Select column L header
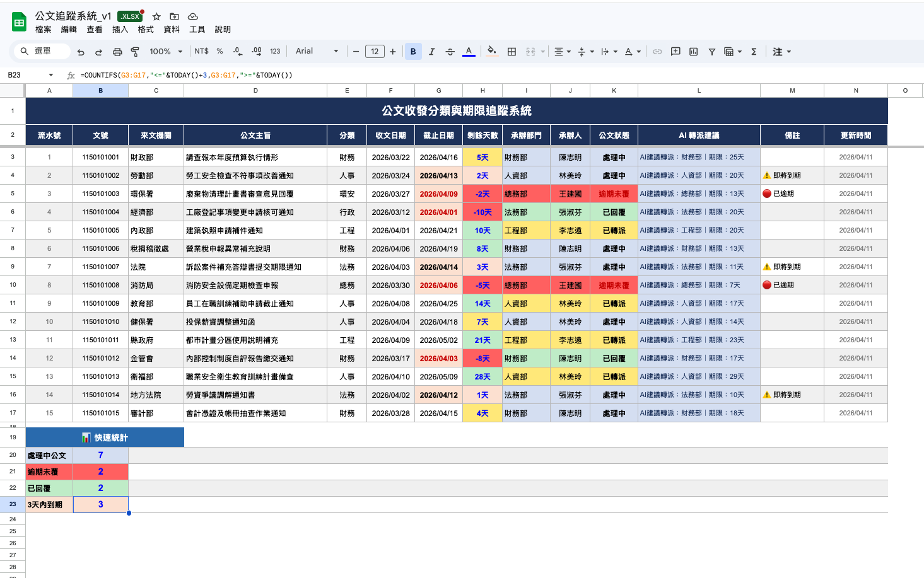The width and height of the screenshot is (924, 578). [699, 91]
